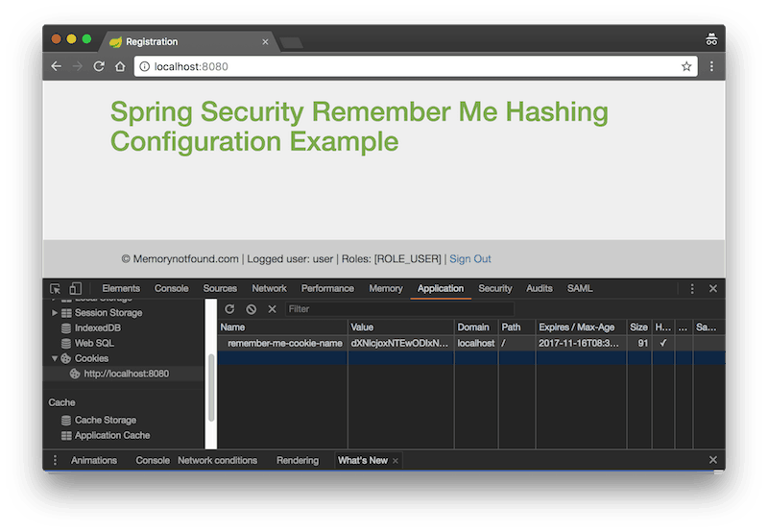
Task: Select Application Cache in the sidebar
Action: click(x=112, y=436)
